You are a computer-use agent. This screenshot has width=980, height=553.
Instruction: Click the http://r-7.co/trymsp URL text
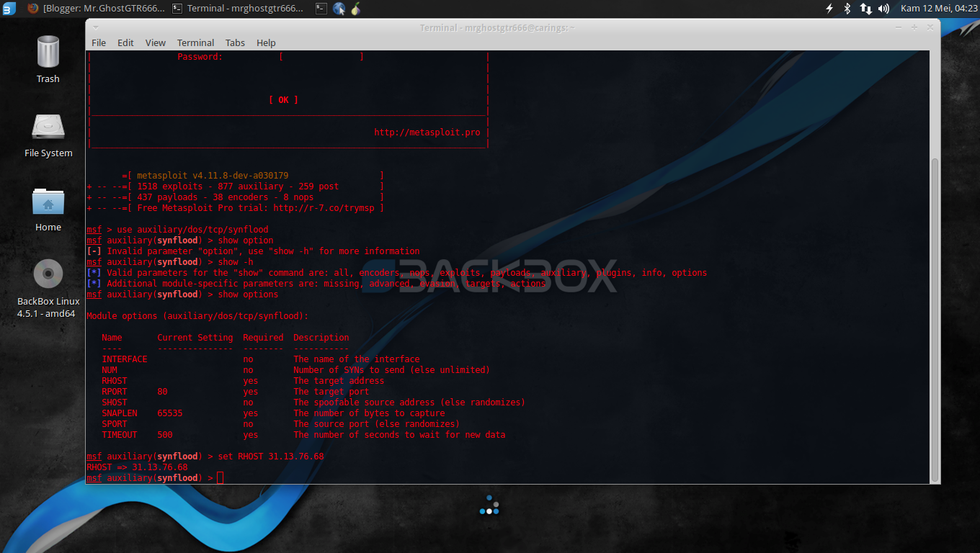click(324, 208)
